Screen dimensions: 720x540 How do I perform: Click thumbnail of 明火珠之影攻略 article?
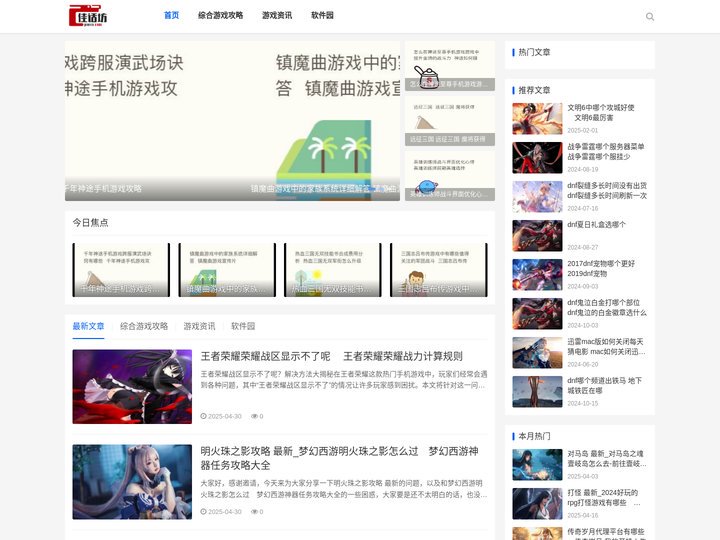tap(132, 482)
